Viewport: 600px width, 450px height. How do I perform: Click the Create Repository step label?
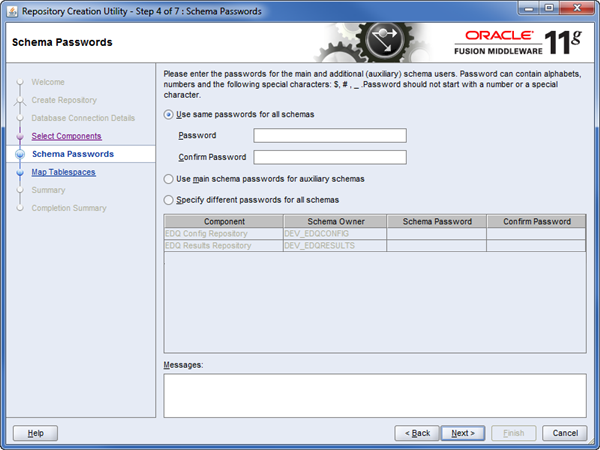pos(64,100)
